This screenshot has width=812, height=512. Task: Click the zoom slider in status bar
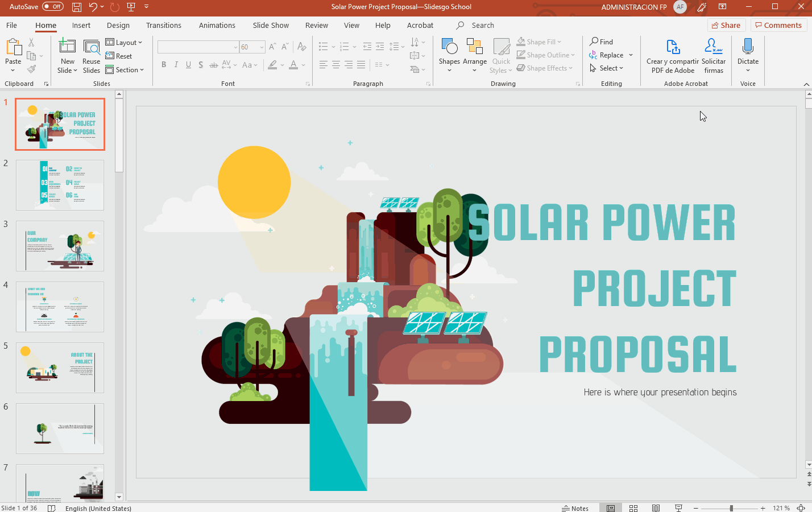(731, 508)
